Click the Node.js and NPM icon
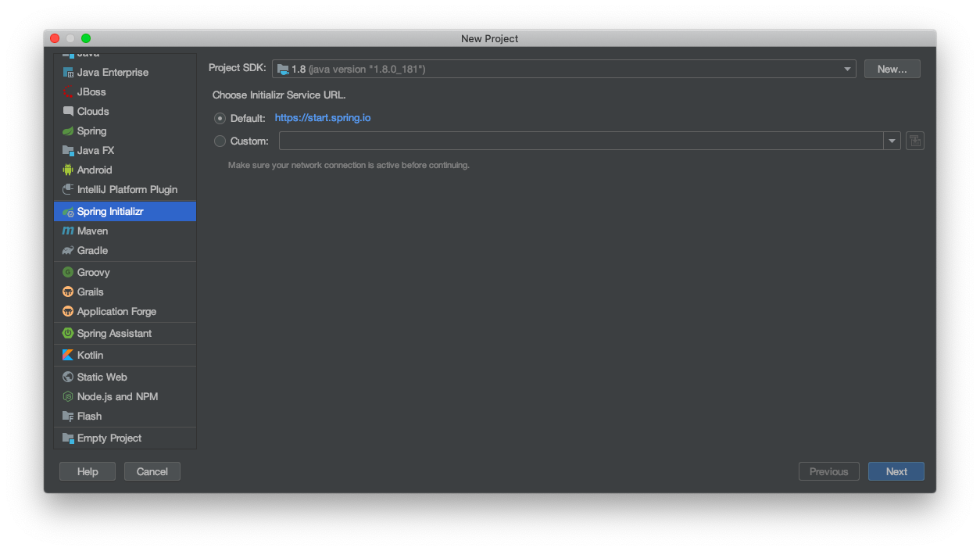980x551 pixels. [x=68, y=397]
